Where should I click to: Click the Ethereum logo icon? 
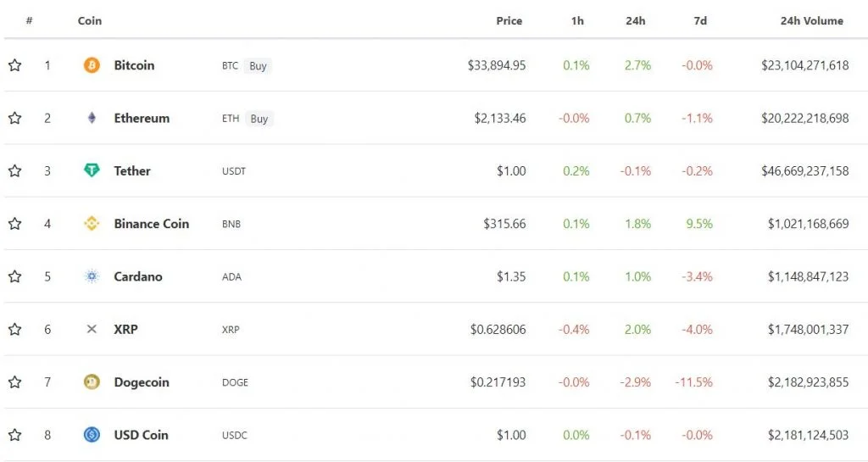[x=92, y=118]
